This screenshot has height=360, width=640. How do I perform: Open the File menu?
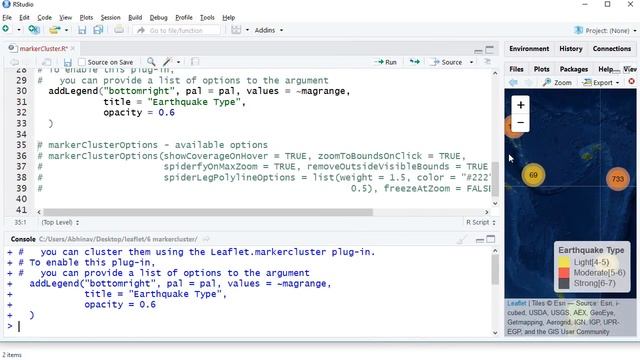coord(7,18)
